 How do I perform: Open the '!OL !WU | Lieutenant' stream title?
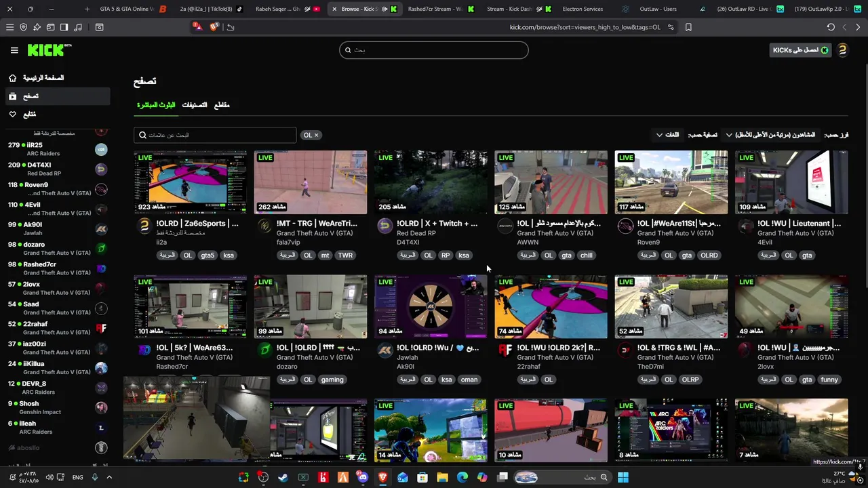pos(799,223)
